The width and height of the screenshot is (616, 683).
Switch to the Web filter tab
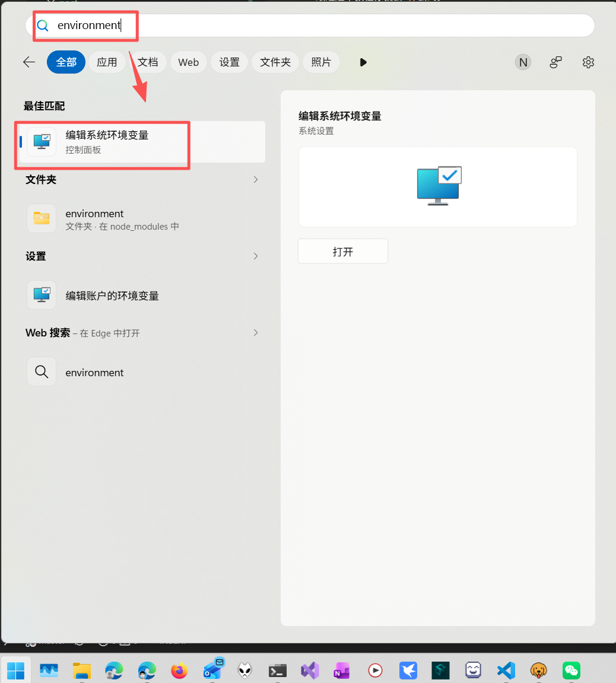(189, 62)
